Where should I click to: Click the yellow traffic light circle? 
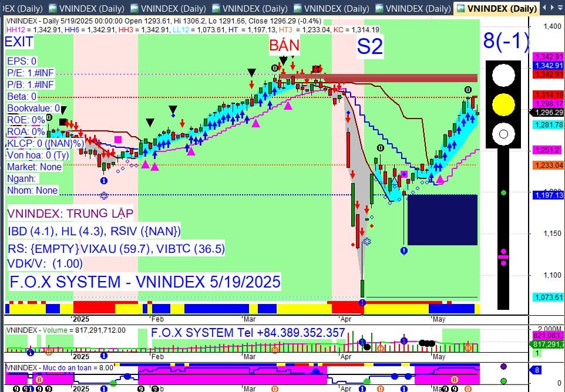coord(503,105)
